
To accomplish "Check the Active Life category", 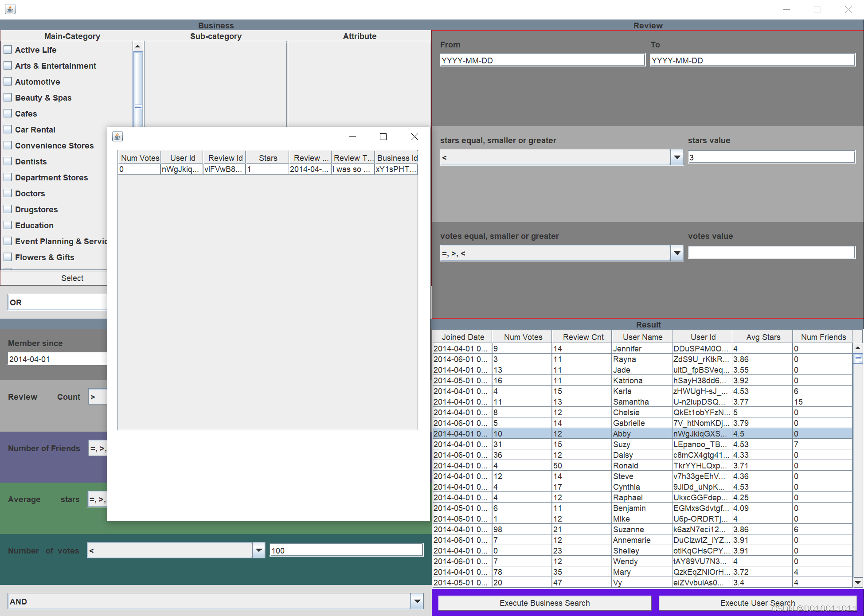I will pos(8,50).
